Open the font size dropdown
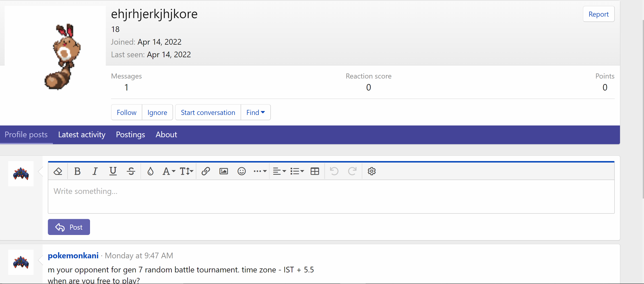The image size is (644, 284). pos(186,171)
